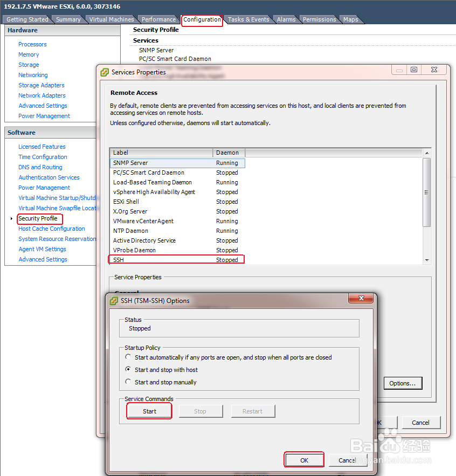Image resolution: width=456 pixels, height=476 pixels.
Task: Open Processors hardware settings
Action: pyautogui.click(x=32, y=44)
